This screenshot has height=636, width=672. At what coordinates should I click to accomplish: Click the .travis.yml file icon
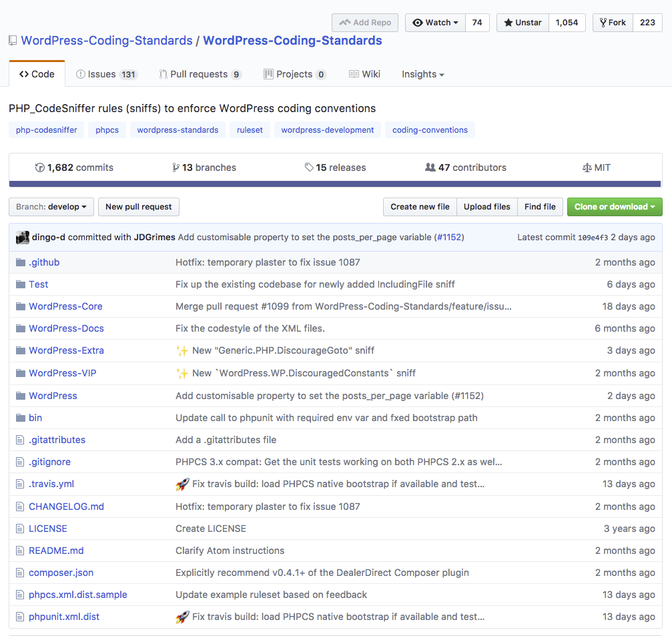pyautogui.click(x=20, y=484)
